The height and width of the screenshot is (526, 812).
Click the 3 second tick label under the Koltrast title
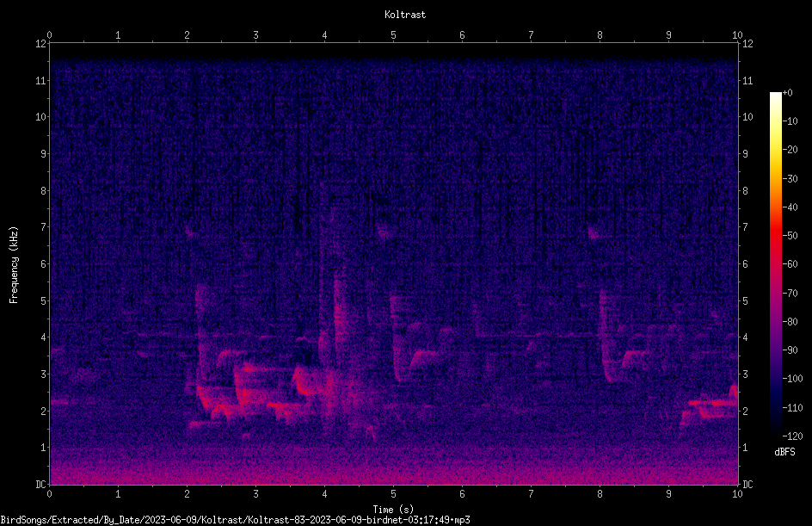[255, 35]
